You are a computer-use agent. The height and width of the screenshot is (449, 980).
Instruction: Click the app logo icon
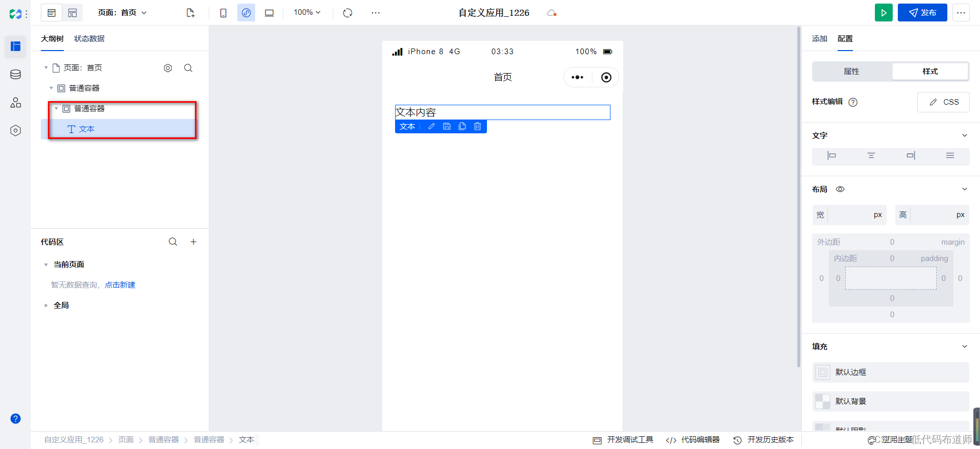pos(15,14)
